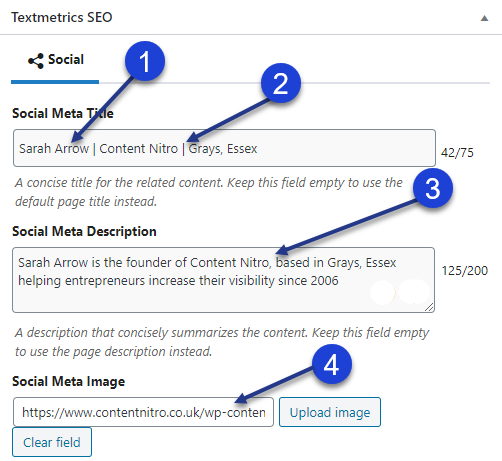This screenshot has width=502, height=461.
Task: Collapse the Textmetrics SEO panel arrow
Action: click(x=484, y=18)
